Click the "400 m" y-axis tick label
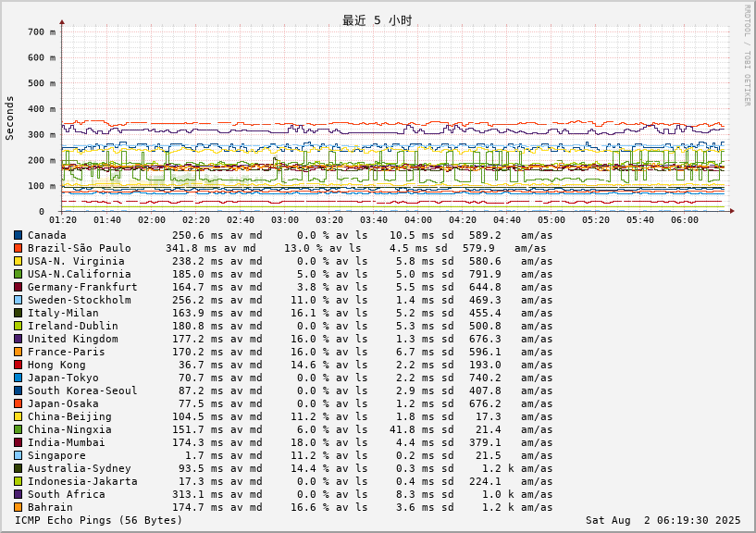Image resolution: width=756 pixels, height=533 pixels. click(x=42, y=109)
